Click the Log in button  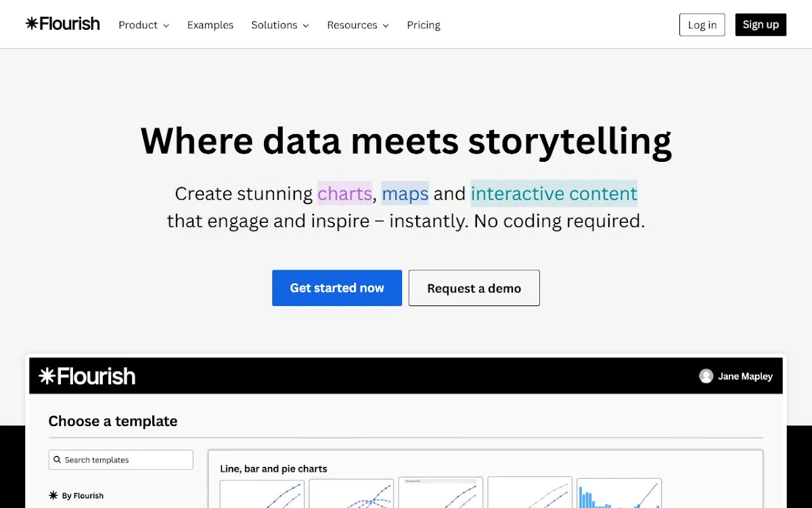coord(702,24)
